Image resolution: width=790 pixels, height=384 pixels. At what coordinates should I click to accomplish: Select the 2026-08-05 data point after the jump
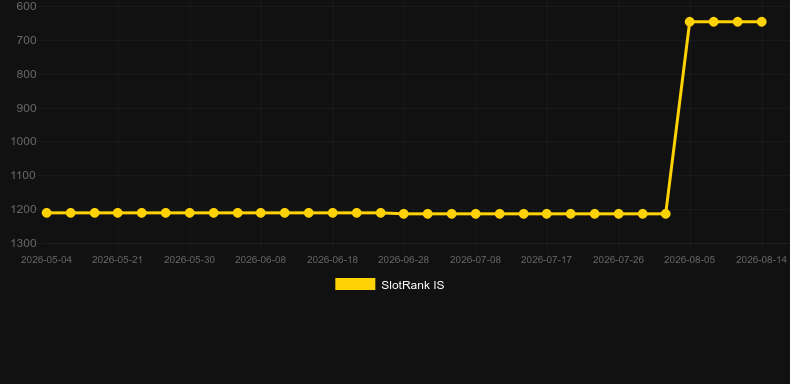coord(690,22)
